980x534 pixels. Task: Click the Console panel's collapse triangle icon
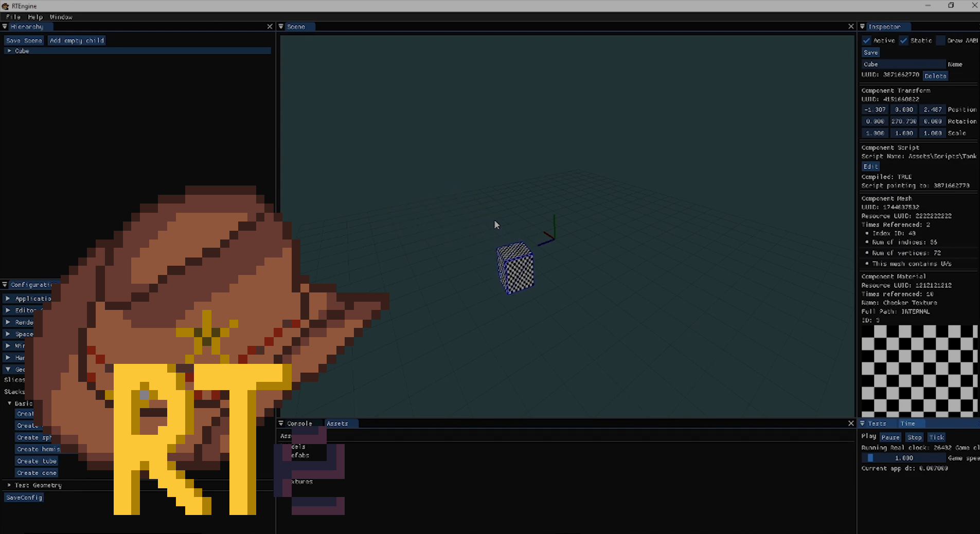(x=281, y=423)
